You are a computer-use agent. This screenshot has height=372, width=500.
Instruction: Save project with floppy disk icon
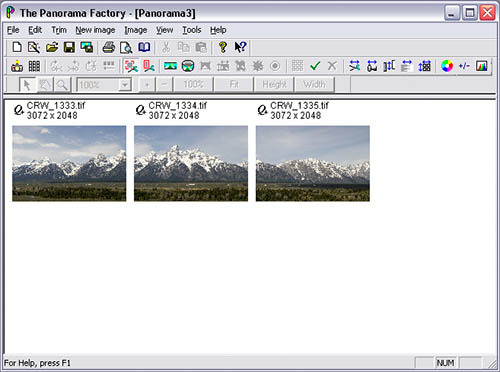pyautogui.click(x=69, y=47)
